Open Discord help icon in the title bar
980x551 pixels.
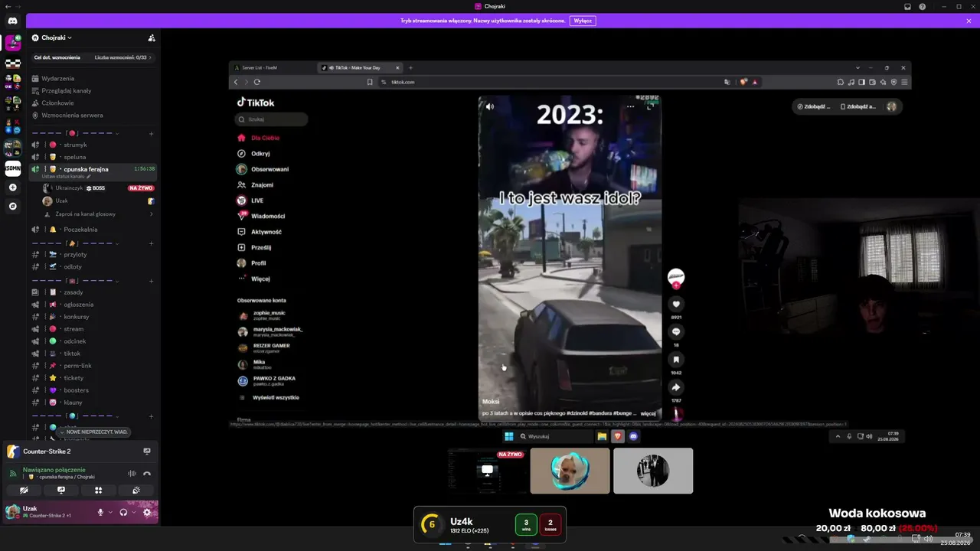(923, 7)
